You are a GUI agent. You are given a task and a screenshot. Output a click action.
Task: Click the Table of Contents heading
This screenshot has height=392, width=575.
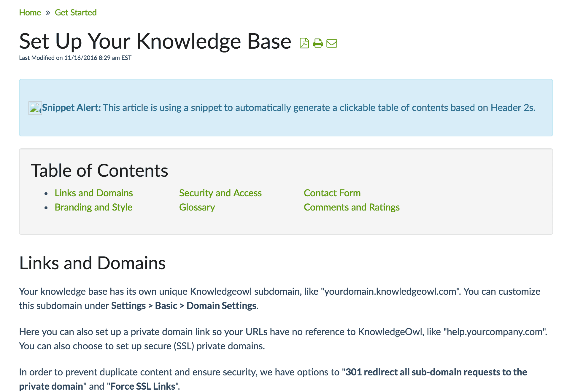pyautogui.click(x=99, y=170)
